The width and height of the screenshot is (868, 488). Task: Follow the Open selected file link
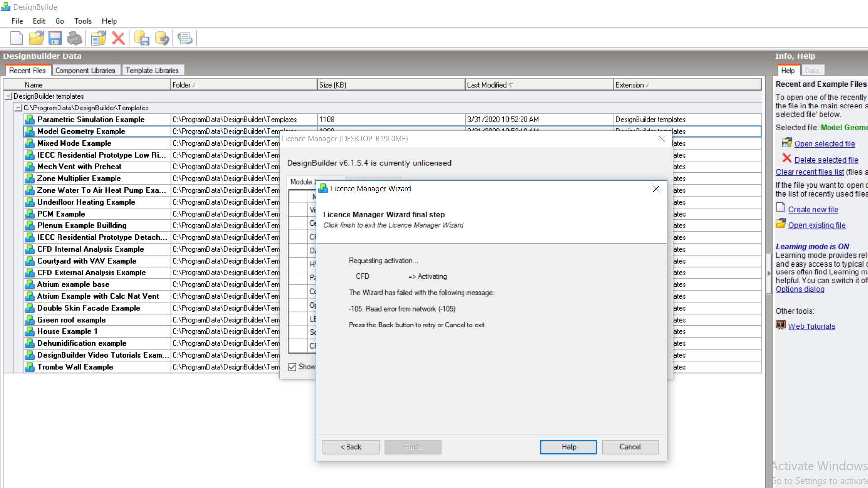(824, 144)
